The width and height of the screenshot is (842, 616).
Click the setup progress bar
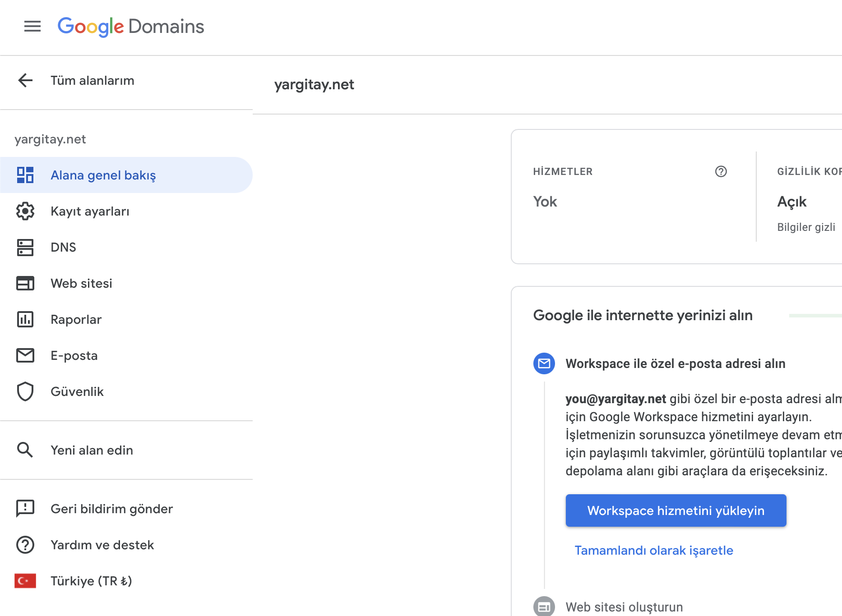coord(815,316)
